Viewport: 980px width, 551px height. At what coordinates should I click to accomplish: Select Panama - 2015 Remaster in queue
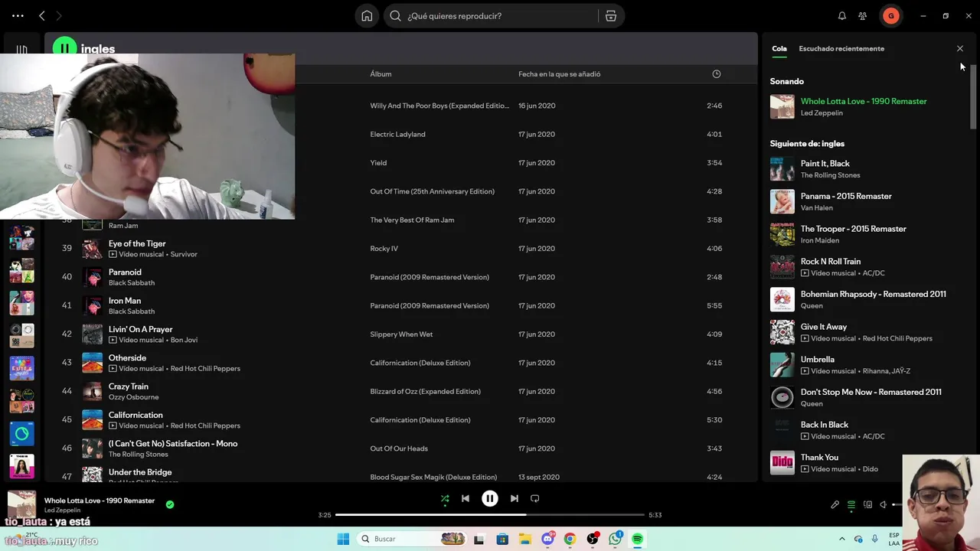846,196
